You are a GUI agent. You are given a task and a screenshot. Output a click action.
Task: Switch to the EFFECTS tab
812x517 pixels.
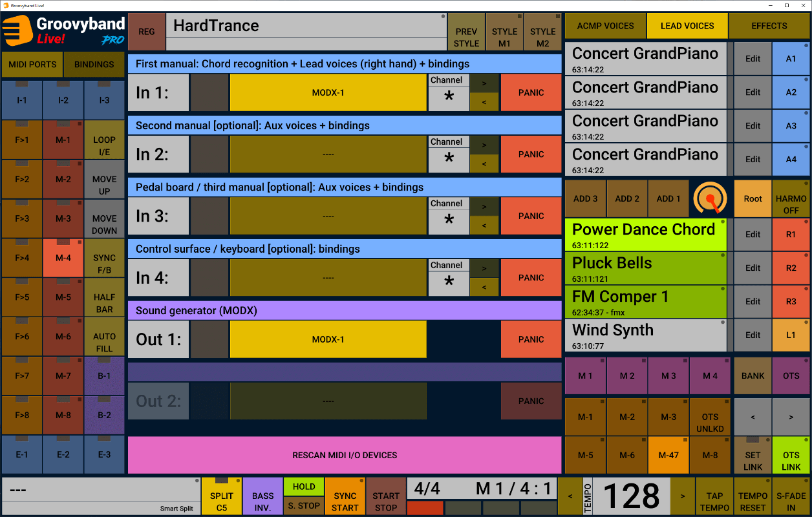pyautogui.click(x=769, y=26)
